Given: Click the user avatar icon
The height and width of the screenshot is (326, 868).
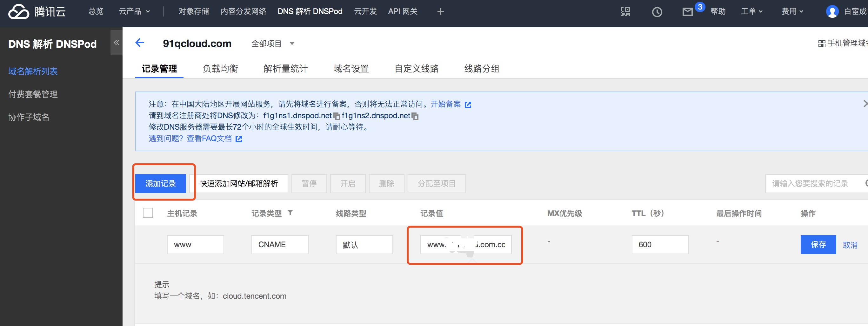Looking at the screenshot, I should point(832,12).
